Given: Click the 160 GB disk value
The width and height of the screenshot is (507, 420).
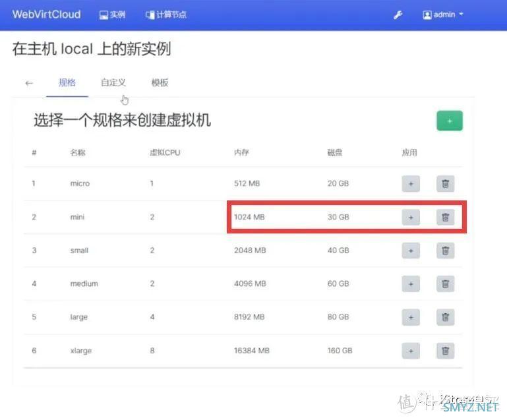Looking at the screenshot, I should pos(340,351).
